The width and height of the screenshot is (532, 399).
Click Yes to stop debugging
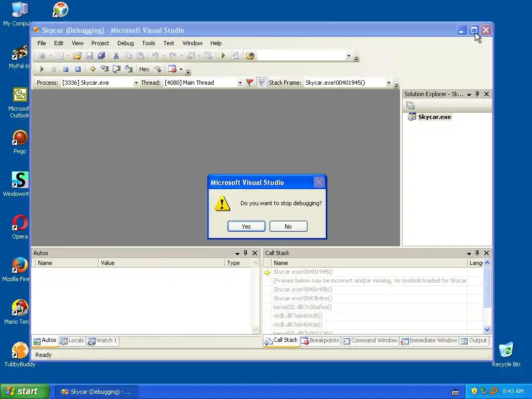tap(246, 227)
